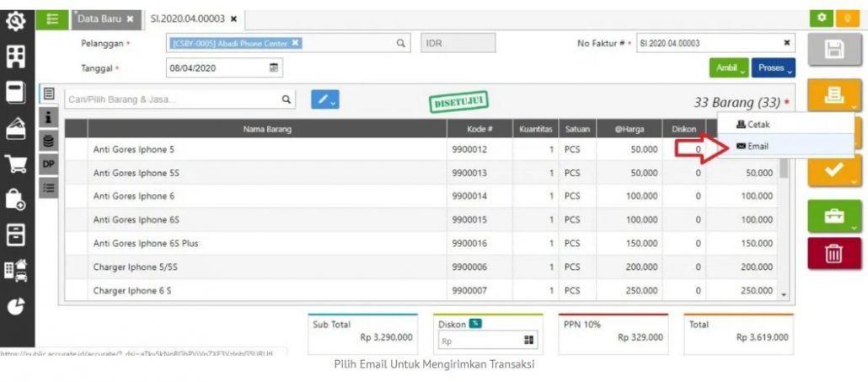Screen dimensions: 868x382
Task: Expand the Proses dropdown button
Action: point(774,68)
